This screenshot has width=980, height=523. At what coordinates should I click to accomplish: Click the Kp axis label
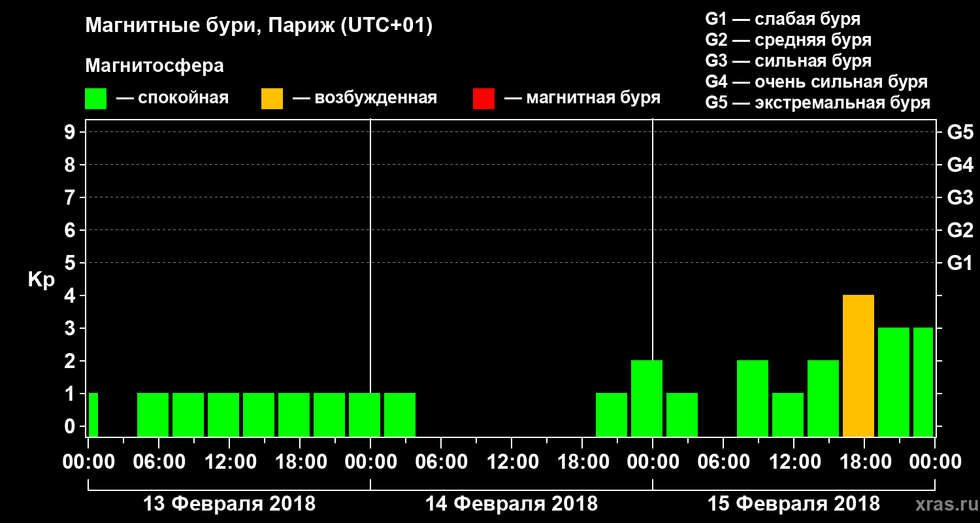pos(41,280)
